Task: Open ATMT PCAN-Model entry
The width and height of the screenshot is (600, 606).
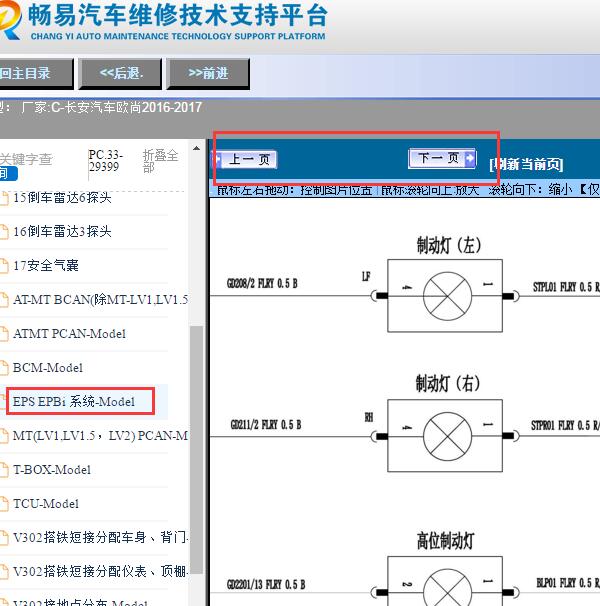Action: pyautogui.click(x=69, y=334)
